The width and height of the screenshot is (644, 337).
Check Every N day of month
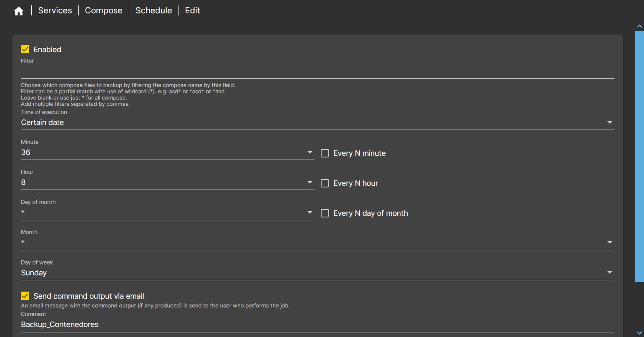point(325,213)
